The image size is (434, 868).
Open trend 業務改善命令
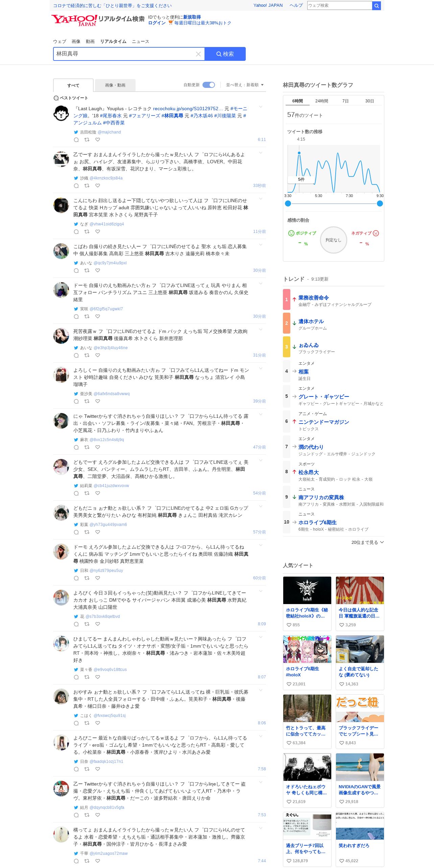pos(313,298)
